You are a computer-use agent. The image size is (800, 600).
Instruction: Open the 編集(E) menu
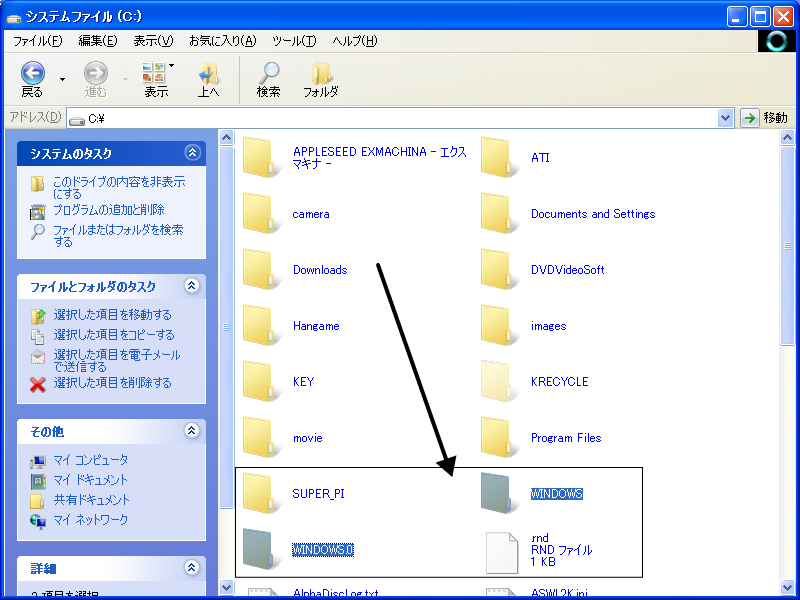(x=97, y=41)
